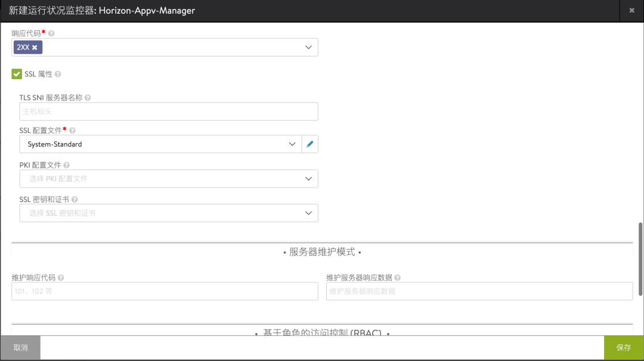Open the System-Standard SSL profile dropdown
Viewport: 644px width, 361px height.
[160, 144]
